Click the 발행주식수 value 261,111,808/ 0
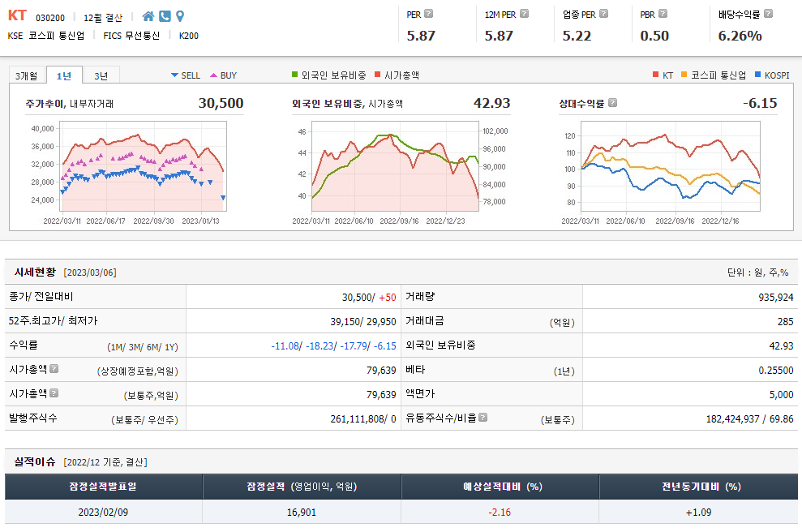The image size is (802, 532). tap(363, 419)
